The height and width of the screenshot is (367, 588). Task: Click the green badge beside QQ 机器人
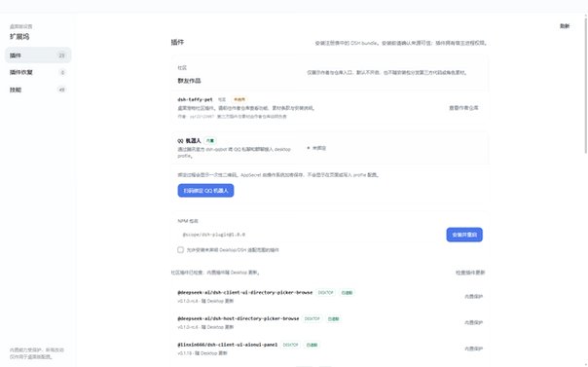click(210, 140)
